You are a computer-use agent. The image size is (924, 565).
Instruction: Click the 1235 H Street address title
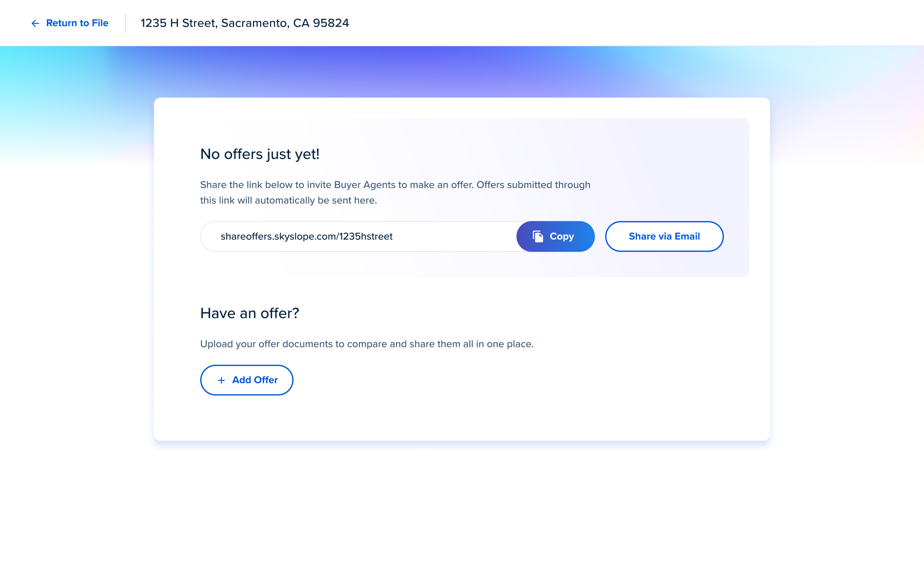click(x=244, y=23)
